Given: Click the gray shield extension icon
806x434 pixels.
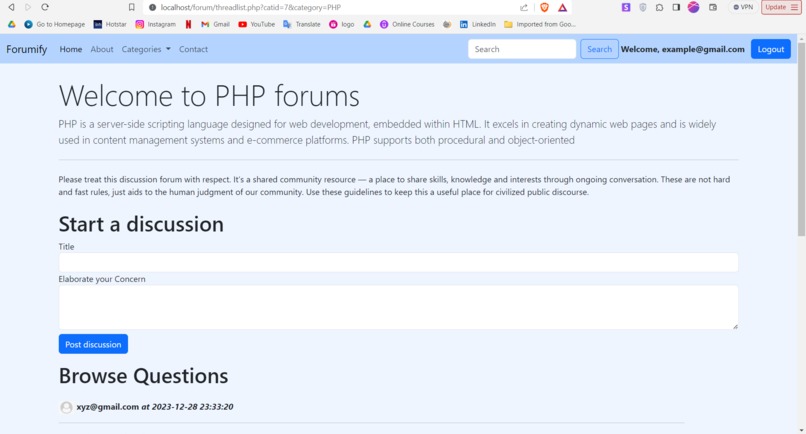Looking at the screenshot, I should [643, 7].
